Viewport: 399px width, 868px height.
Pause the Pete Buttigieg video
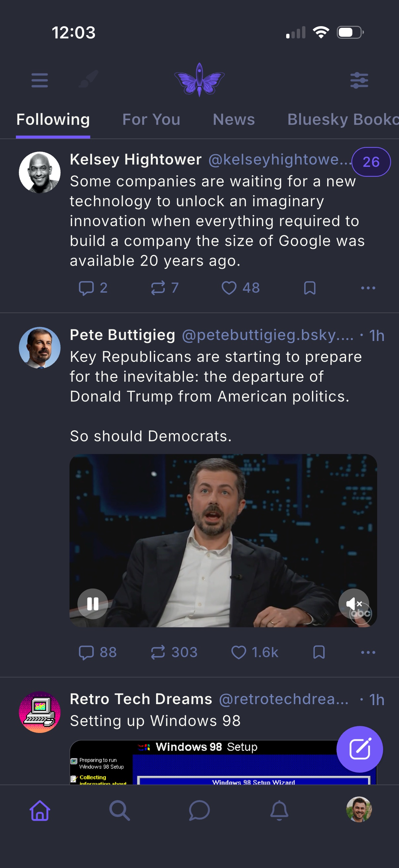[93, 603]
